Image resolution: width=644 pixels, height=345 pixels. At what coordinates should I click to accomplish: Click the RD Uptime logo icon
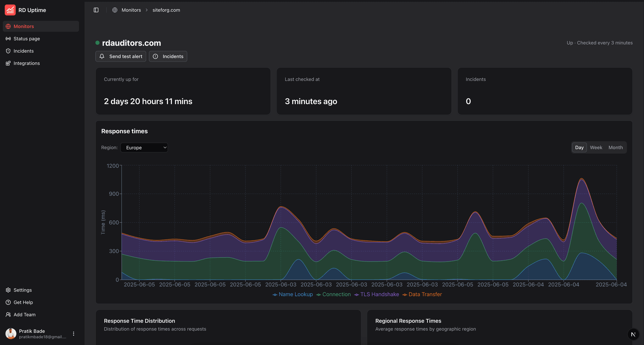(10, 10)
